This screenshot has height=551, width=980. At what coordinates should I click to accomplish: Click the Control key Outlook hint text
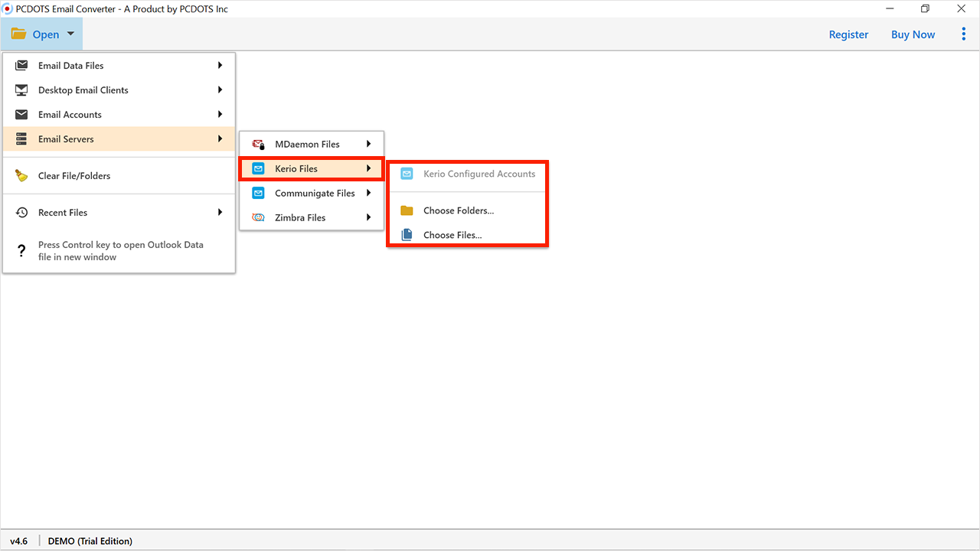point(121,251)
